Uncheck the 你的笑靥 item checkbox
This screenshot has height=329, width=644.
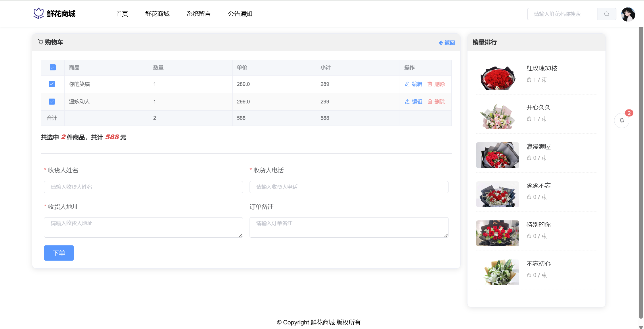52,84
